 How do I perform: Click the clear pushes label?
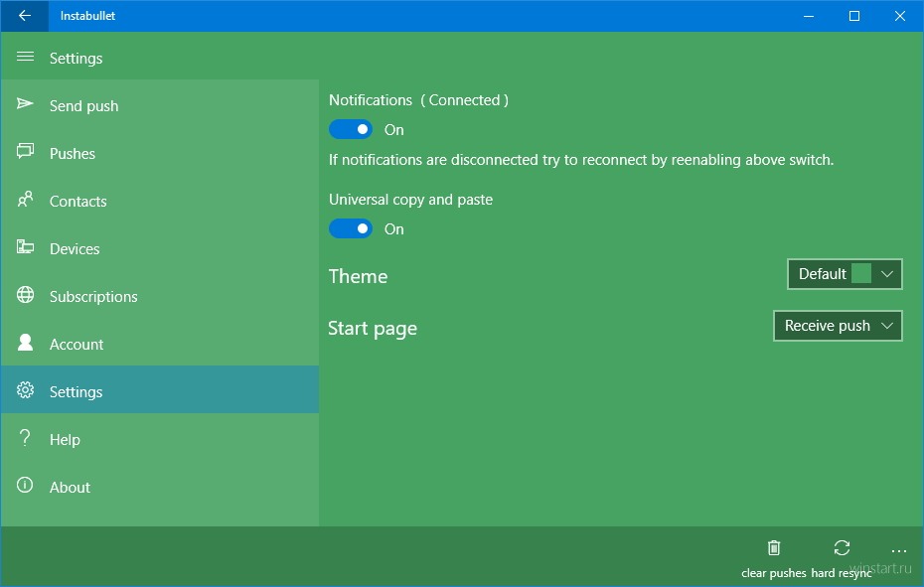773,573
